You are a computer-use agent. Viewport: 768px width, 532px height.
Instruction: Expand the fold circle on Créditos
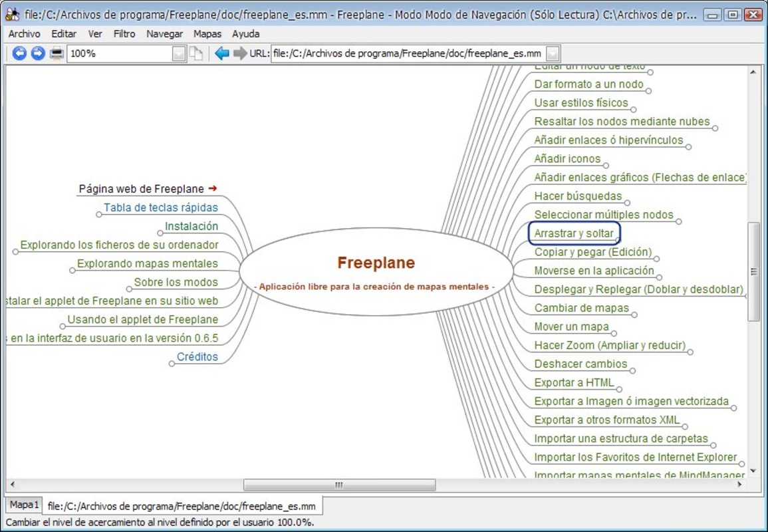click(x=172, y=364)
